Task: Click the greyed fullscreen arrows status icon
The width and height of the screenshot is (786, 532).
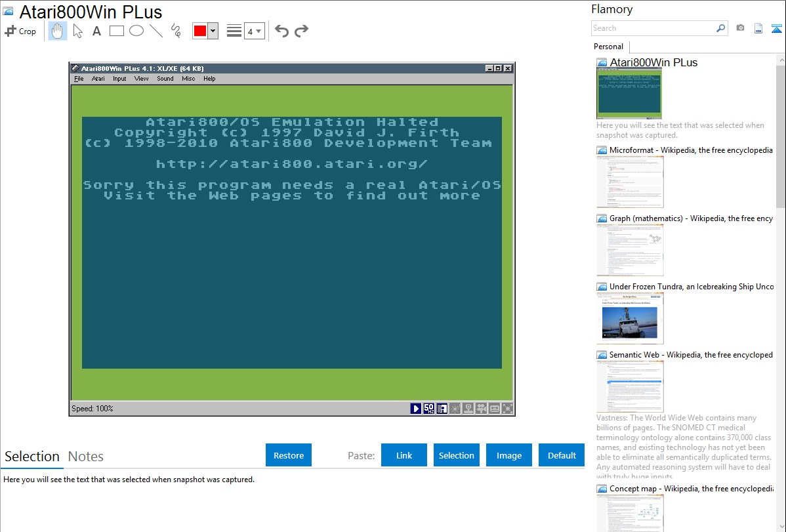Action: [507, 409]
